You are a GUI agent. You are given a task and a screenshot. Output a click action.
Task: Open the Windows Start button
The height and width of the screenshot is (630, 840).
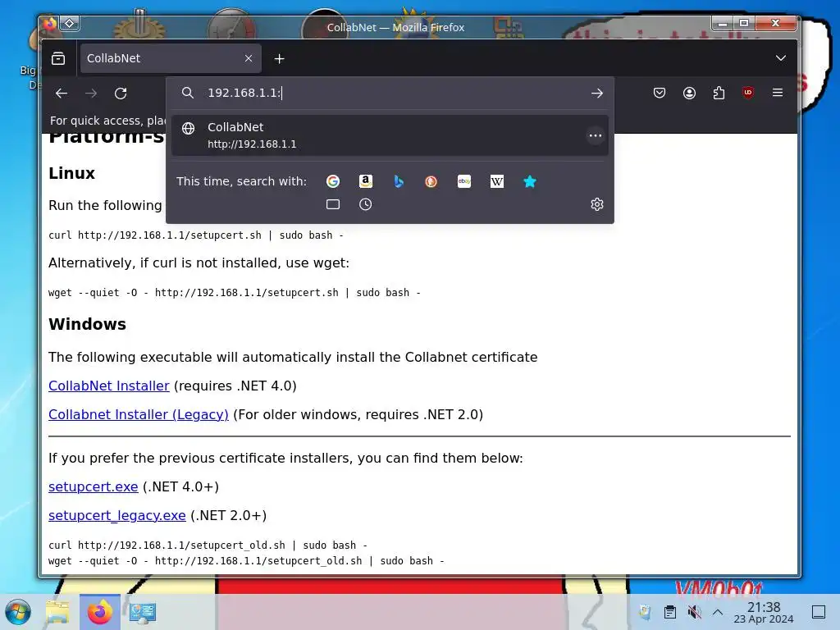(x=18, y=612)
